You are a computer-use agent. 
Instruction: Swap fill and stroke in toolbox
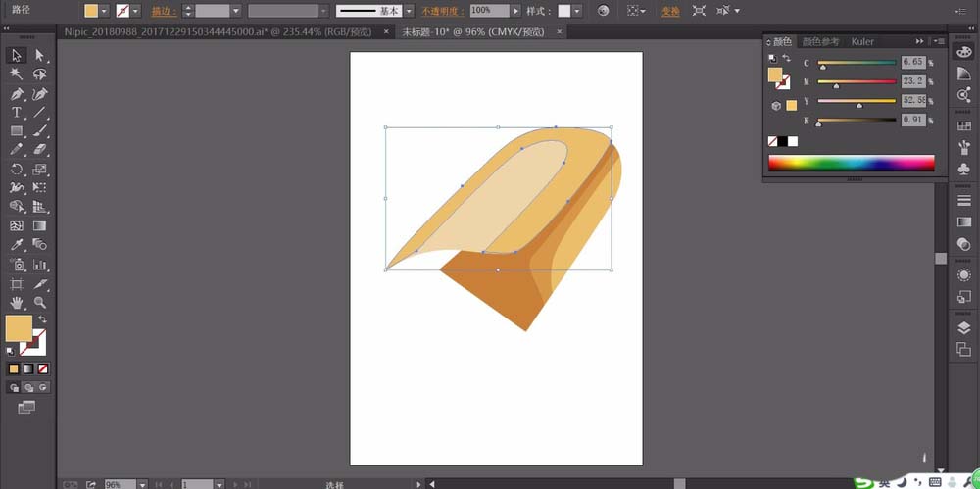click(42, 319)
